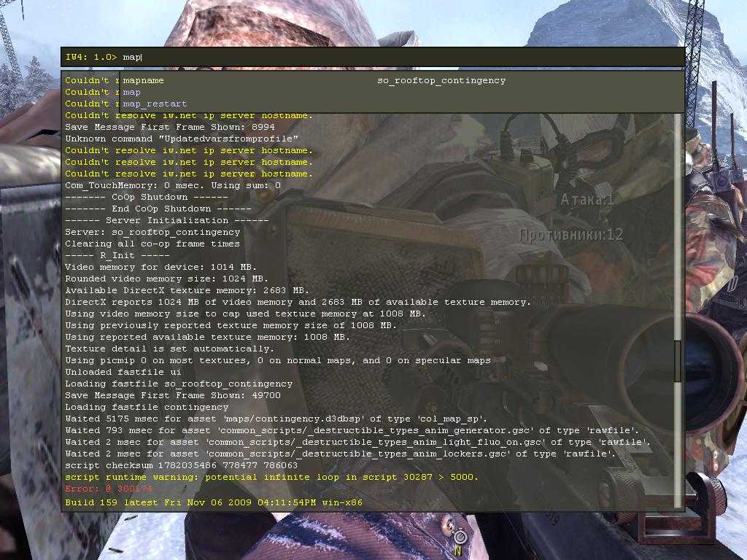Click "Clearing all co-op frame times" line
This screenshot has width=747, height=560.
(x=152, y=244)
